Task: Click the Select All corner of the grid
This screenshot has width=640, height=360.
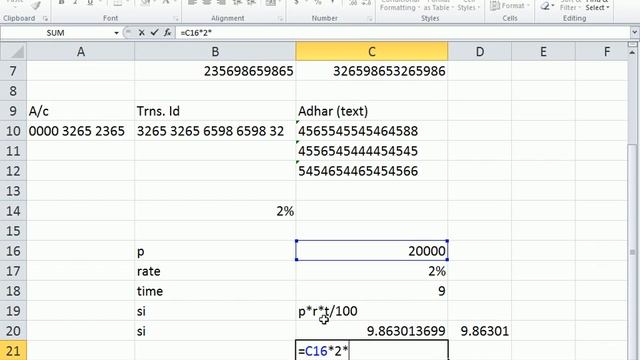Action: [13, 51]
